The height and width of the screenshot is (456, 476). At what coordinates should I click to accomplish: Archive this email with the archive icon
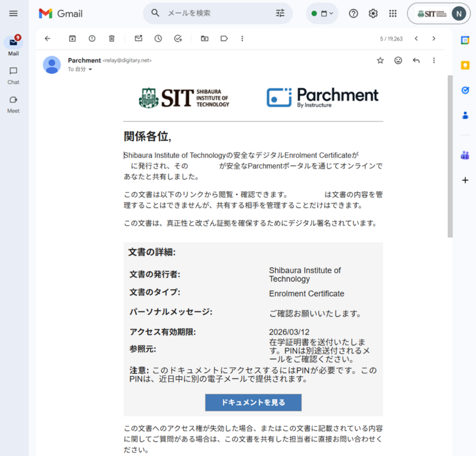pos(72,39)
